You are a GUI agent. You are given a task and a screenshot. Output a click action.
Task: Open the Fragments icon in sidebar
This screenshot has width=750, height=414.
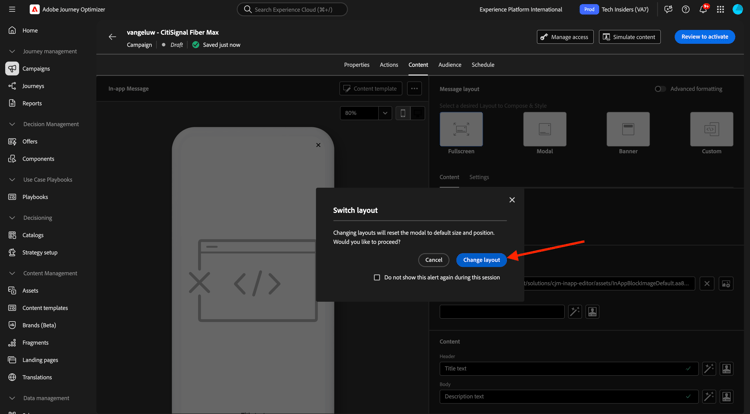[x=12, y=343]
